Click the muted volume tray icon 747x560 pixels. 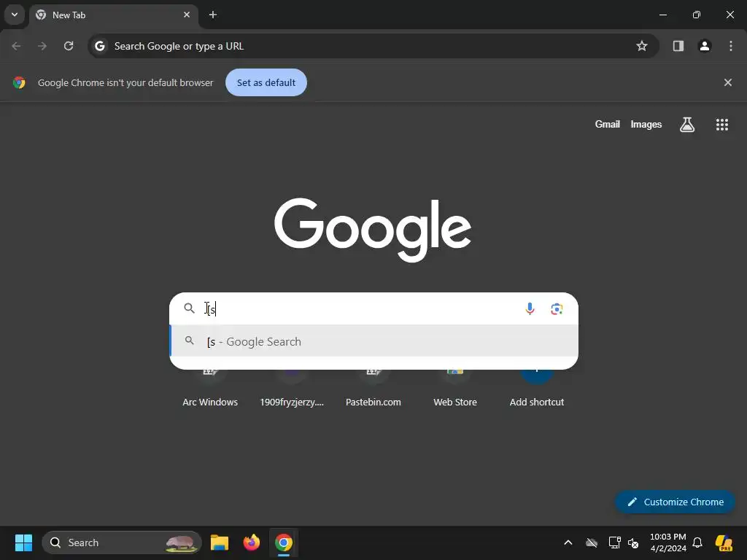tap(633, 542)
